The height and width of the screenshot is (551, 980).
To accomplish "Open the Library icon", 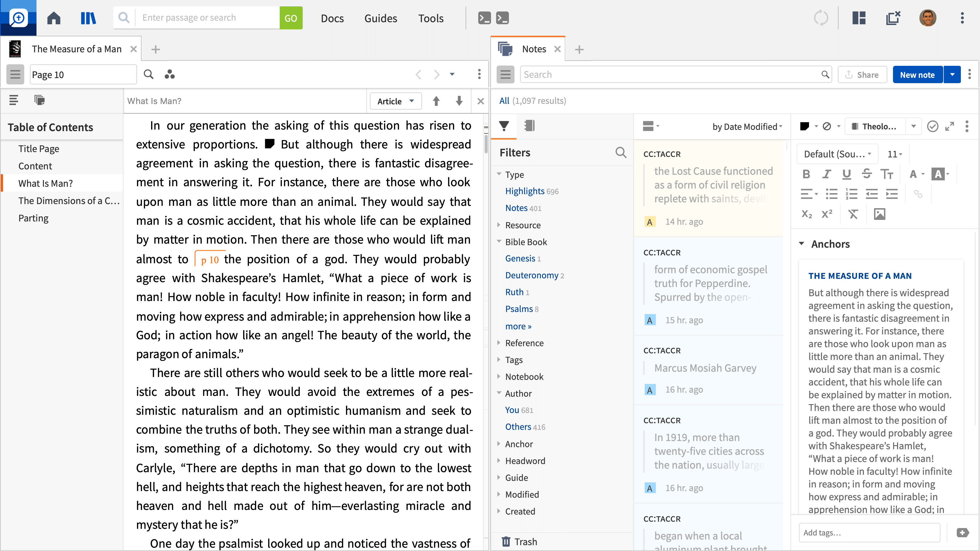I will pos(88,18).
